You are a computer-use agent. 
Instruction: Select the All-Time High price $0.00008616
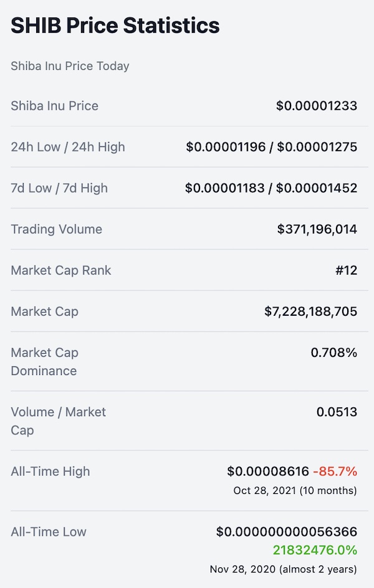268,472
